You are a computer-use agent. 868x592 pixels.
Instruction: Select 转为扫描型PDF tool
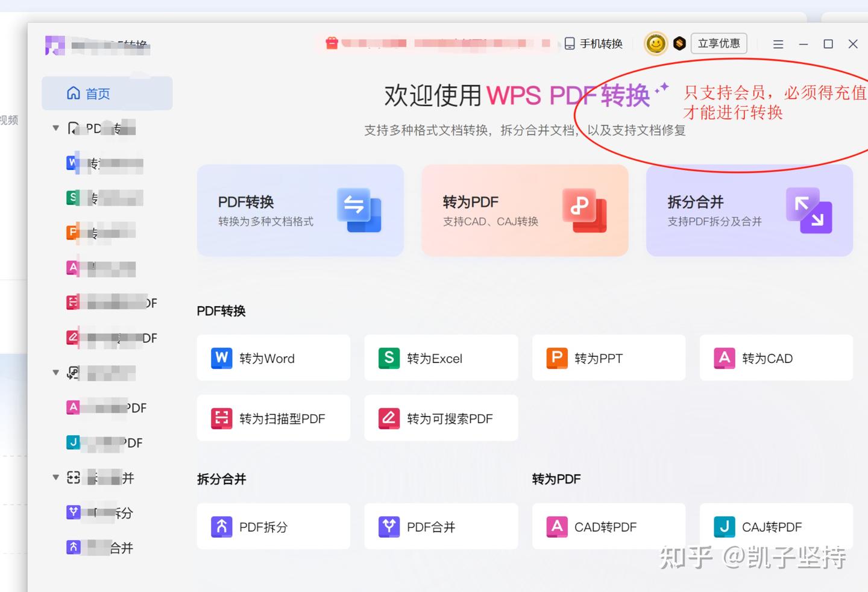(x=272, y=418)
